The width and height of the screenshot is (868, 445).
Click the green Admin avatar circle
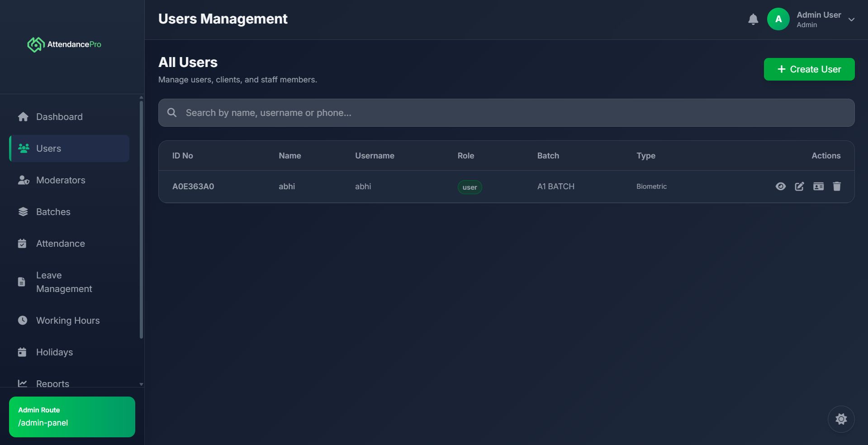pyautogui.click(x=778, y=19)
